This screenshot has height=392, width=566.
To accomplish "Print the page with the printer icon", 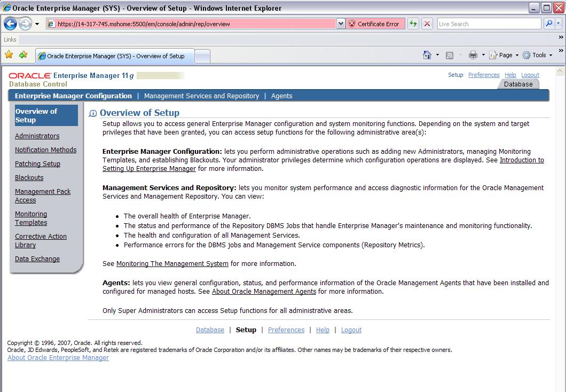I will click(x=473, y=55).
